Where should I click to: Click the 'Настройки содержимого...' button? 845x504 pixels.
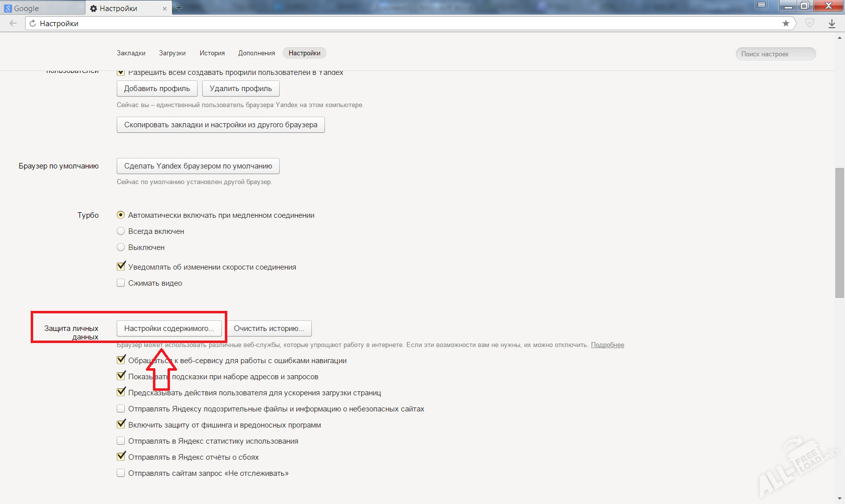point(169,328)
